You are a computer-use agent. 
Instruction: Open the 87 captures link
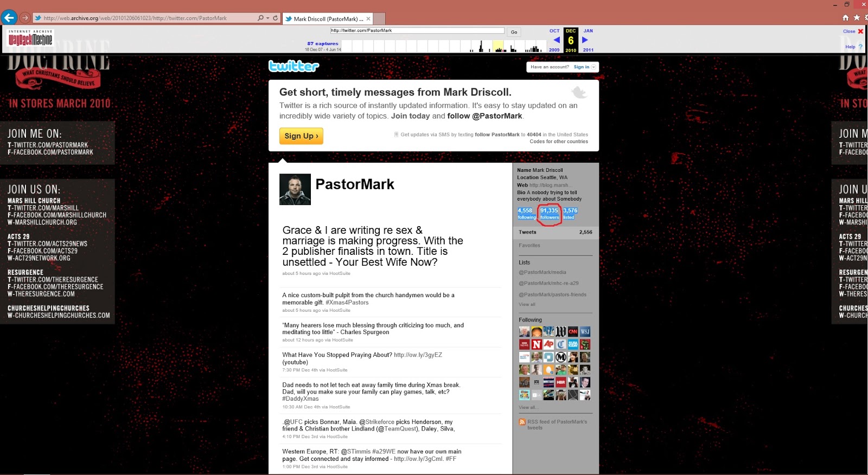pyautogui.click(x=322, y=43)
